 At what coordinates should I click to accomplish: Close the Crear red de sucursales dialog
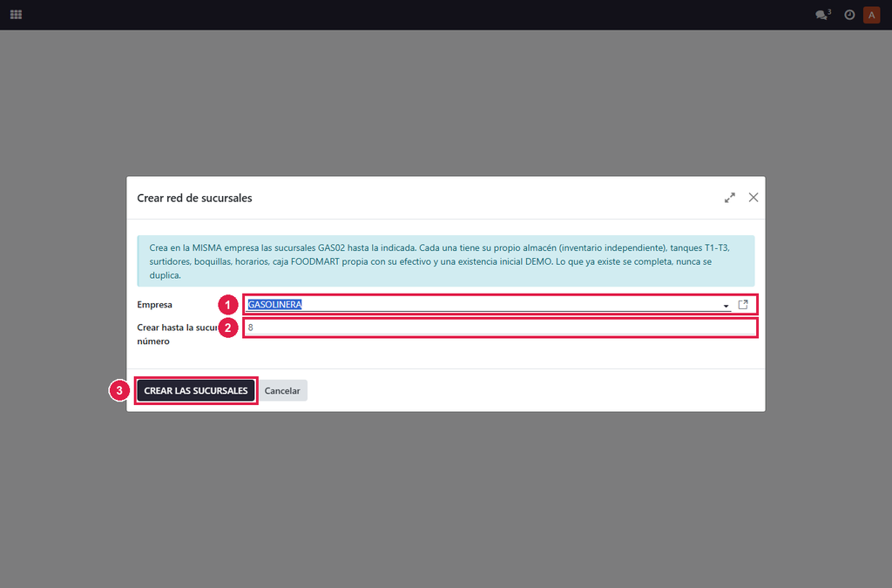point(753,198)
